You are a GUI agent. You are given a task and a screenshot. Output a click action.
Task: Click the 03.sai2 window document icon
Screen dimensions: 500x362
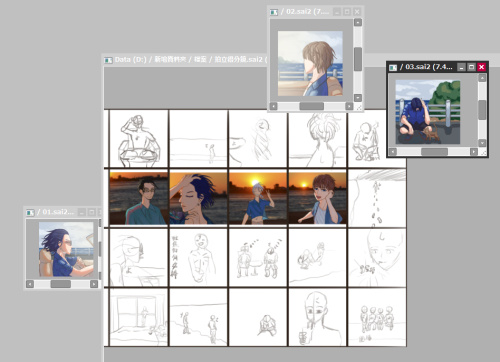click(393, 68)
